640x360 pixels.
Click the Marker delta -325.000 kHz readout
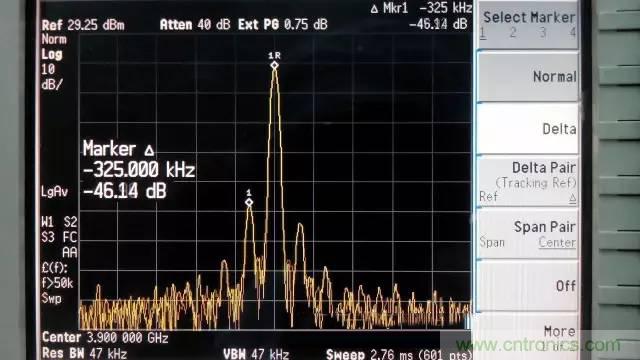pos(139,169)
